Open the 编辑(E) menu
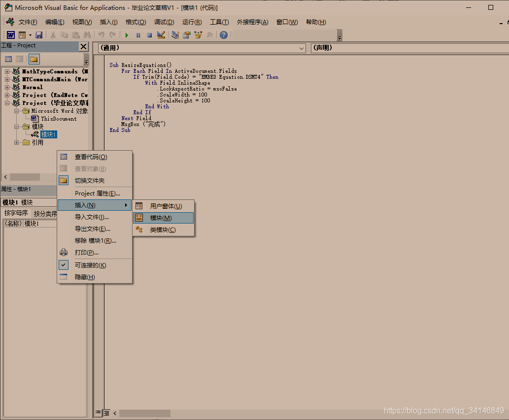 point(55,22)
